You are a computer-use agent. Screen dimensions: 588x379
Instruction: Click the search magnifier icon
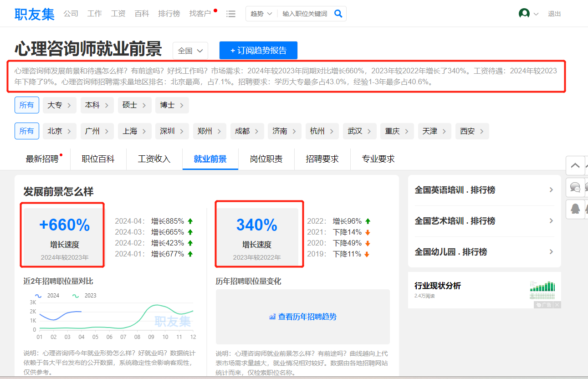click(338, 14)
